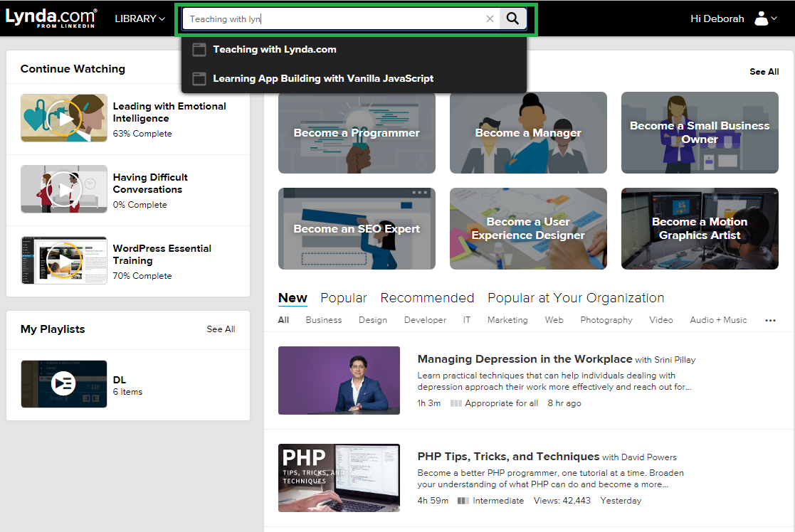Play Having Difficult Conversations thumbnail
The width and height of the screenshot is (795, 532).
tap(64, 189)
